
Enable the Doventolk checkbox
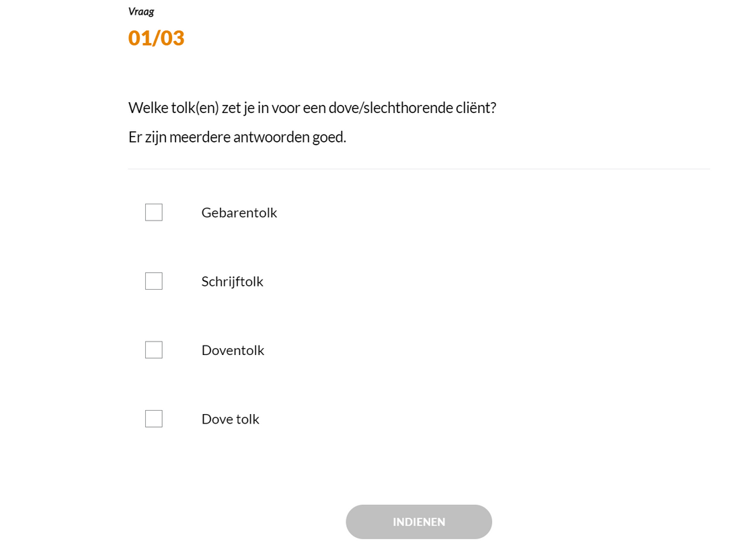[154, 350]
